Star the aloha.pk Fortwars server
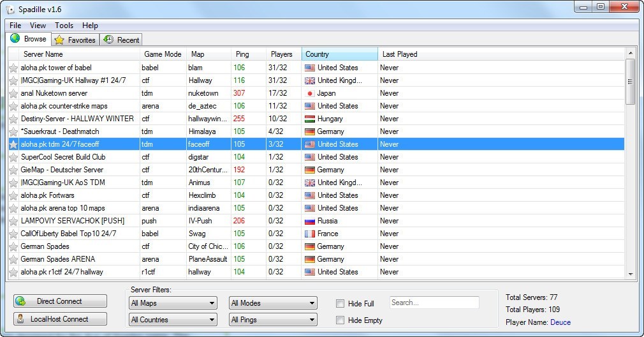The image size is (644, 337). [x=13, y=195]
